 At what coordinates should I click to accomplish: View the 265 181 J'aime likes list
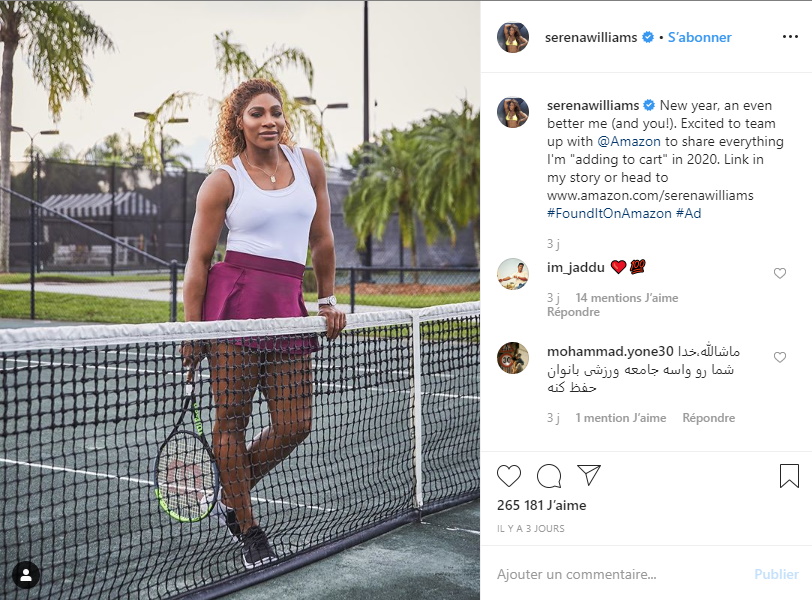click(x=541, y=505)
